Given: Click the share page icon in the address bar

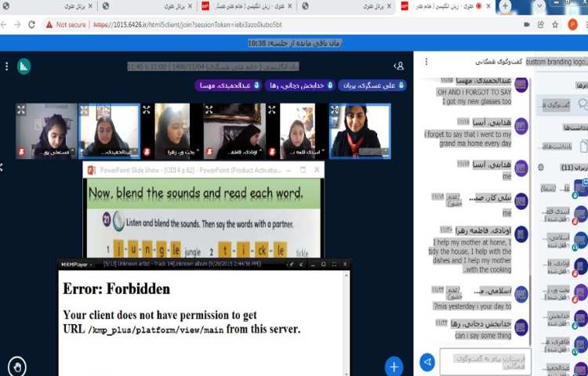Looking at the screenshot, I should (x=541, y=25).
